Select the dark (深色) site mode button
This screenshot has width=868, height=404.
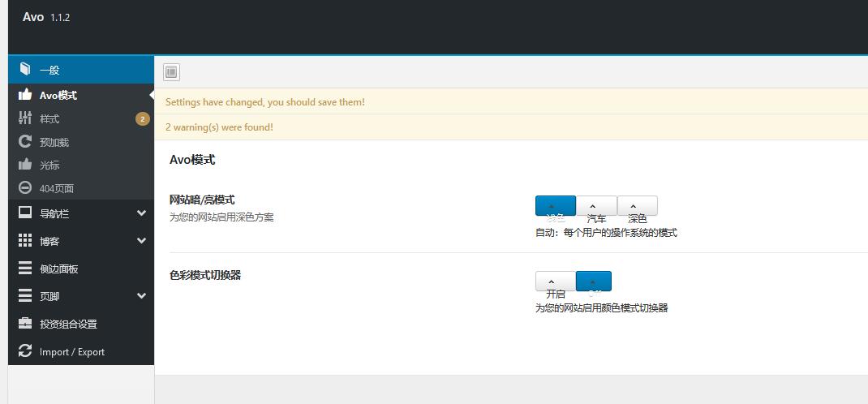coord(637,206)
